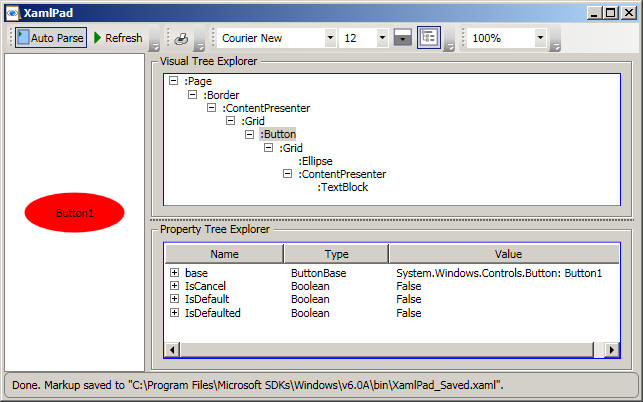Click the Print icon in toolbar

coord(181,38)
